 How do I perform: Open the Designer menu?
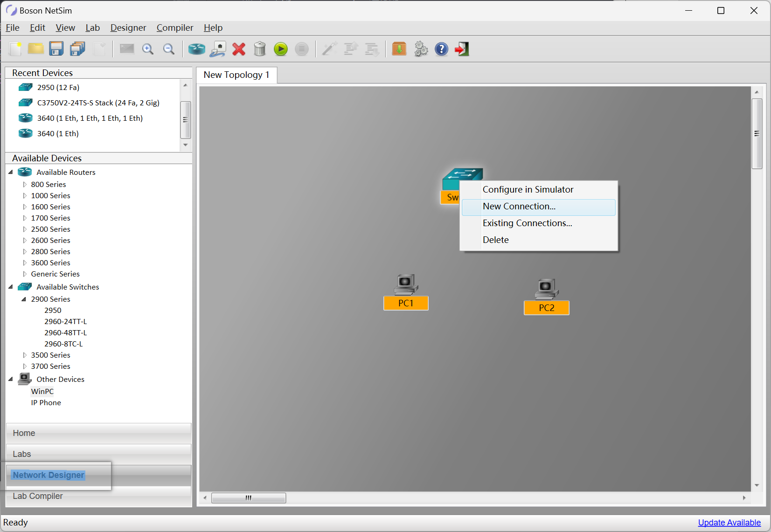click(x=128, y=28)
